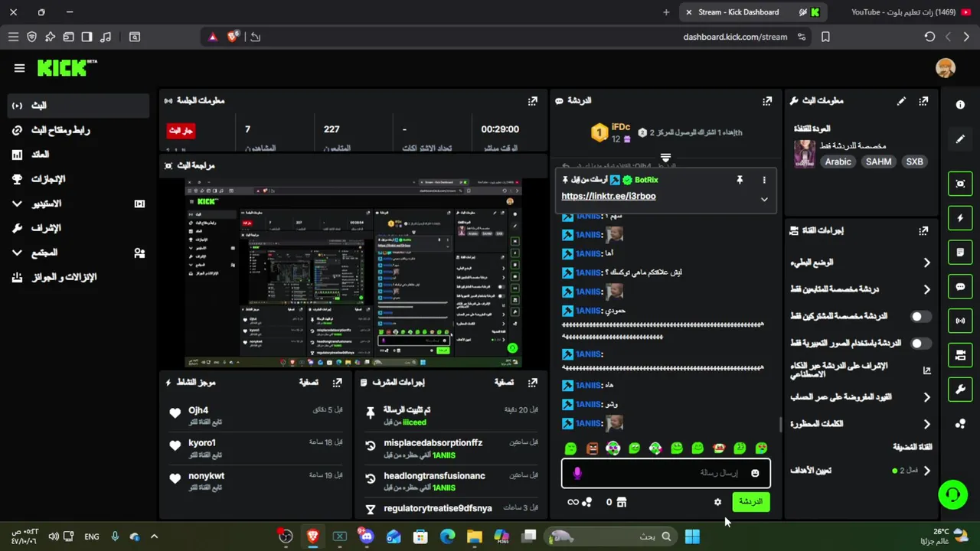The height and width of the screenshot is (551, 980).
Task: Toggle chat panel icon in right rail
Action: pos(960,286)
